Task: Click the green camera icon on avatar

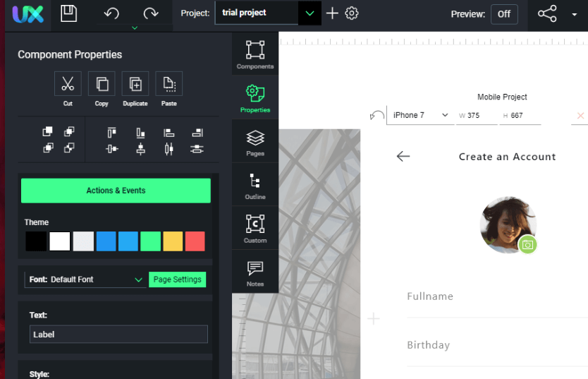Action: 527,245
